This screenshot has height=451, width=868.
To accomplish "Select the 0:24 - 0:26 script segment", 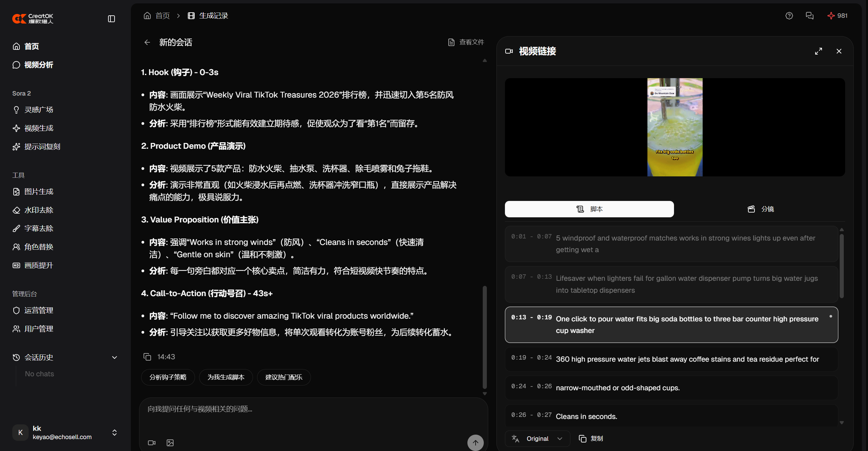I will pyautogui.click(x=672, y=388).
